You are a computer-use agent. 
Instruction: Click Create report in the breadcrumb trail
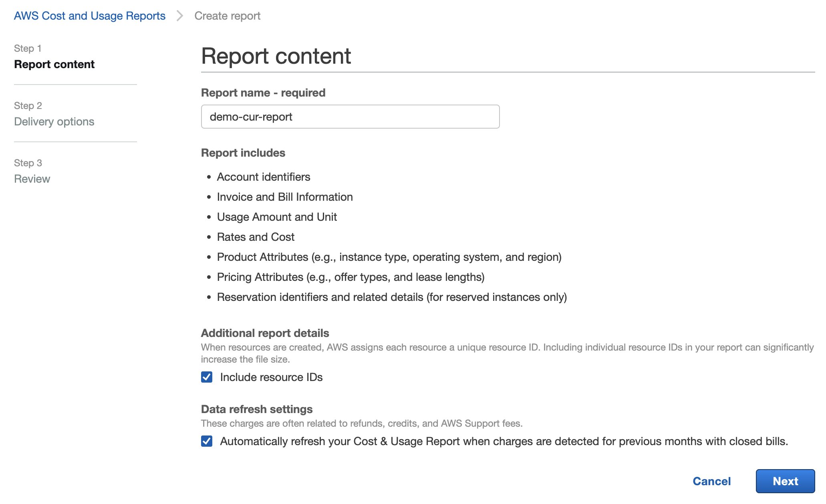point(227,16)
